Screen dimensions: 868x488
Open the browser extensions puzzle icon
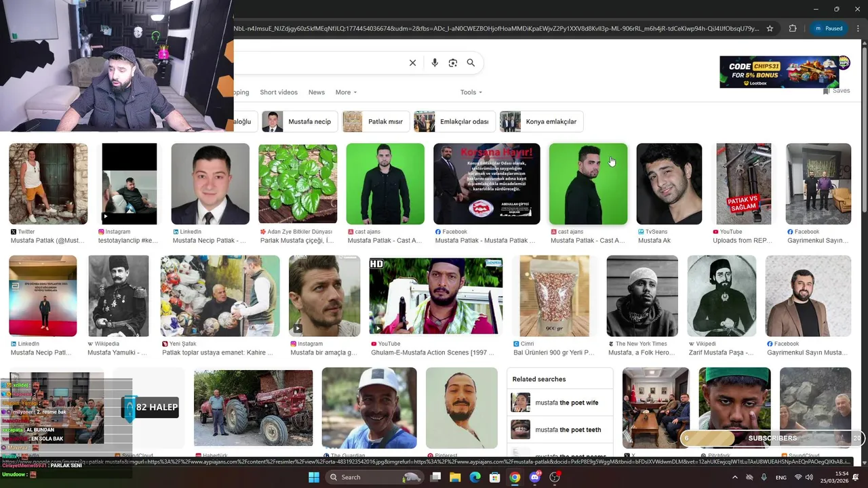coord(793,28)
